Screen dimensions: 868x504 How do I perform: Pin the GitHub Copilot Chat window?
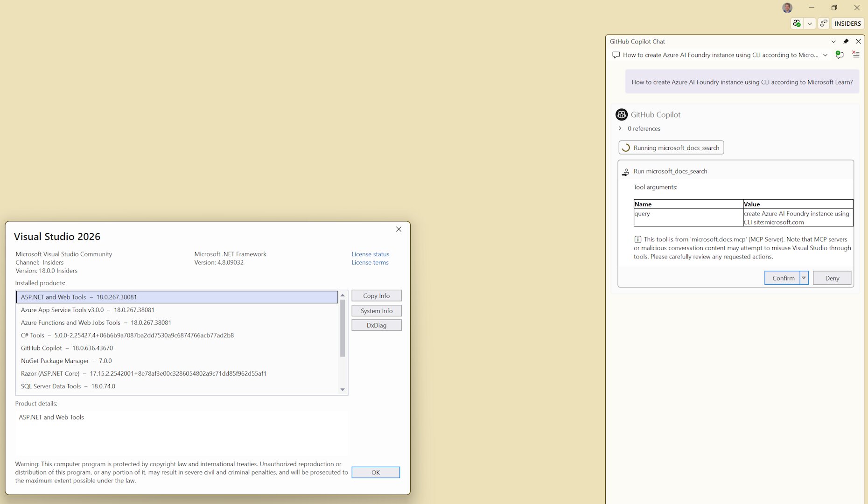pyautogui.click(x=846, y=42)
